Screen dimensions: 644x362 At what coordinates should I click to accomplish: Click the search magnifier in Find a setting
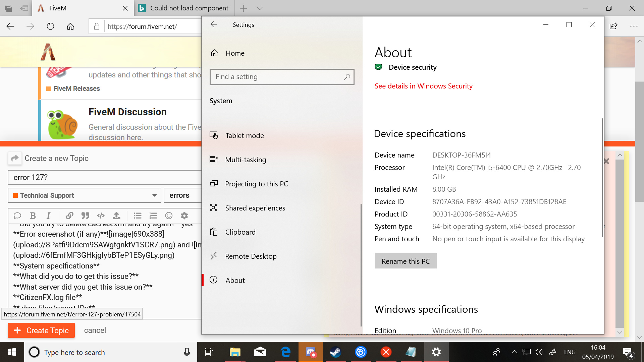(x=347, y=77)
